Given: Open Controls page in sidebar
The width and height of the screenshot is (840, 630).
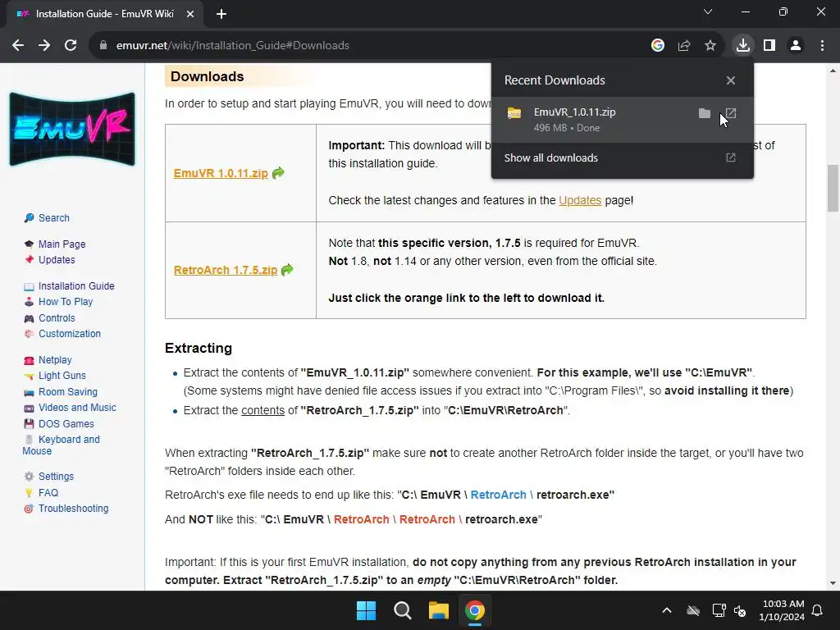Looking at the screenshot, I should click(x=57, y=318).
